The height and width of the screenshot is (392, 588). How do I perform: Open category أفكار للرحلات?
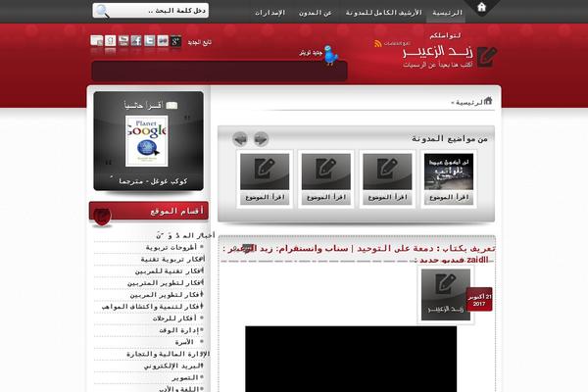click(174, 318)
